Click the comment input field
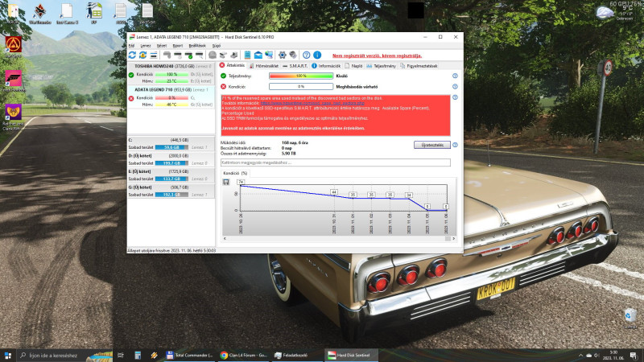Image resolution: width=644 pixels, height=362 pixels. [x=336, y=162]
